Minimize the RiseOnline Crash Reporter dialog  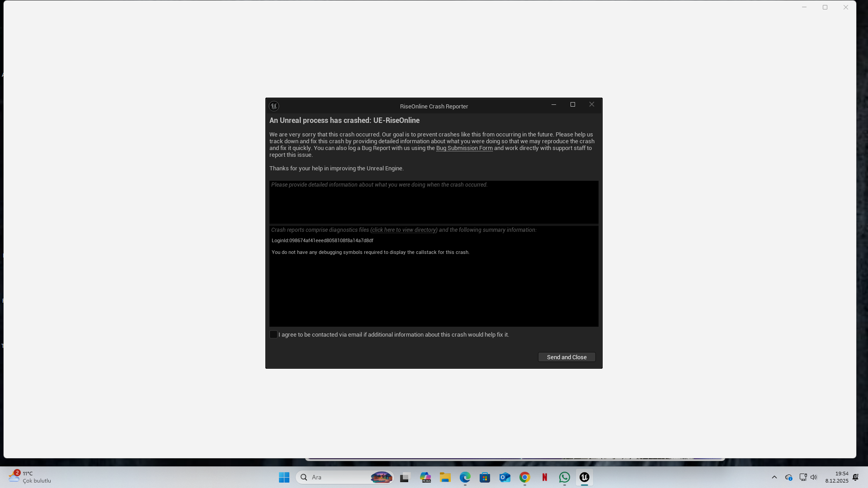(x=554, y=104)
